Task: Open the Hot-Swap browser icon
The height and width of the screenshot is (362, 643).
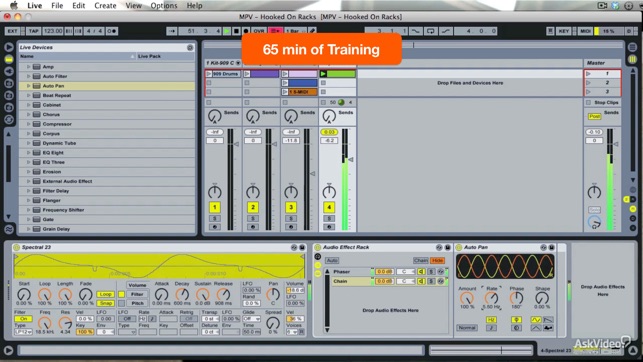Action: [x=9, y=120]
